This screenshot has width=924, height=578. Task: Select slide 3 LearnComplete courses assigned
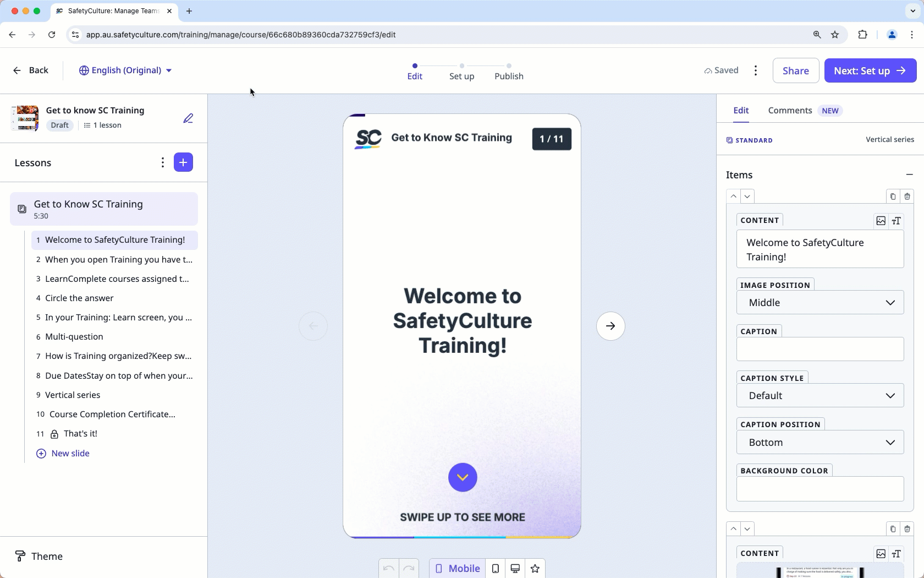click(114, 279)
